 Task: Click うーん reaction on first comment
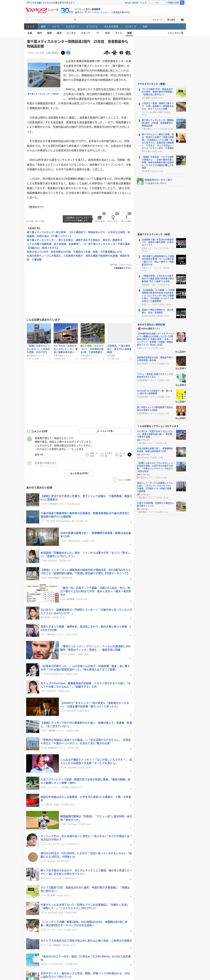[x=120, y=455]
